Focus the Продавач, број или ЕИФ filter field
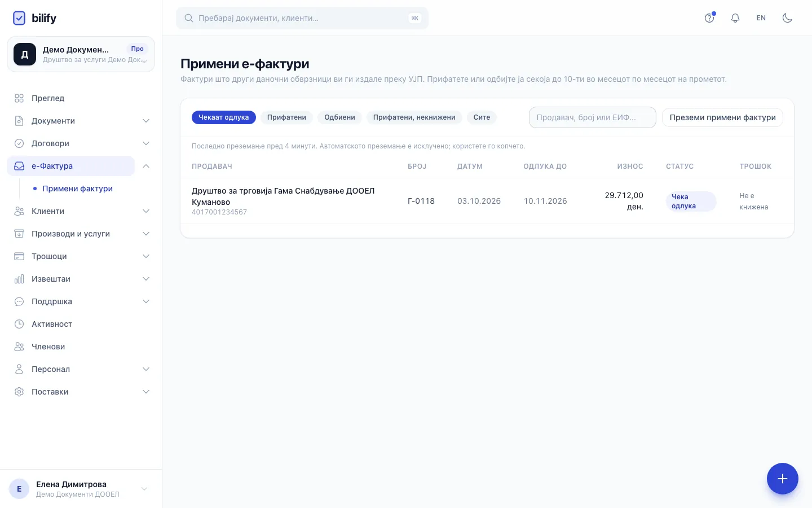The width and height of the screenshot is (812, 508). tap(593, 117)
